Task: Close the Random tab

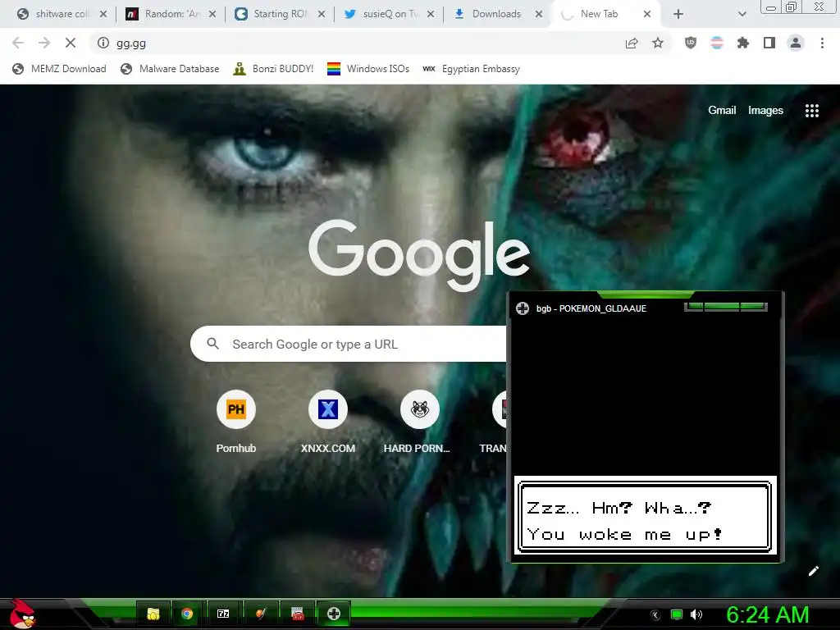Action: [x=212, y=15]
